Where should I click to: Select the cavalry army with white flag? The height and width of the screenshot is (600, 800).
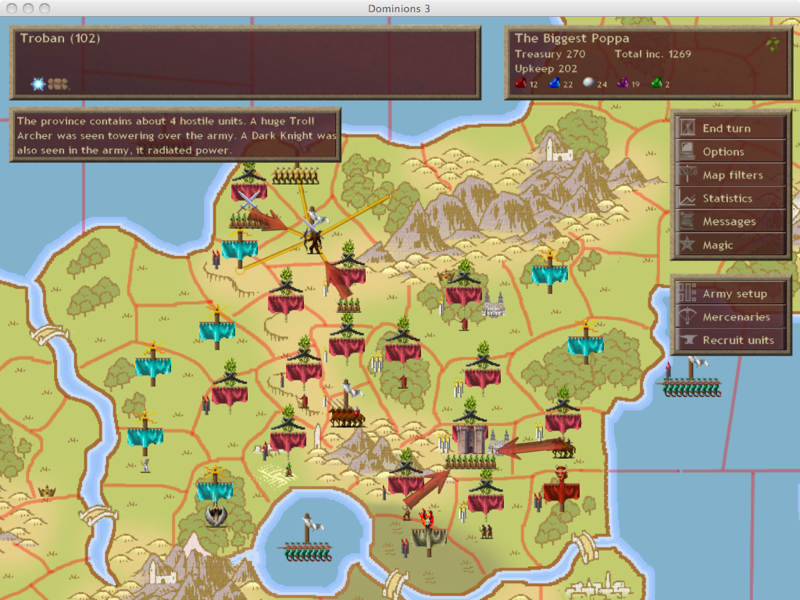347,405
